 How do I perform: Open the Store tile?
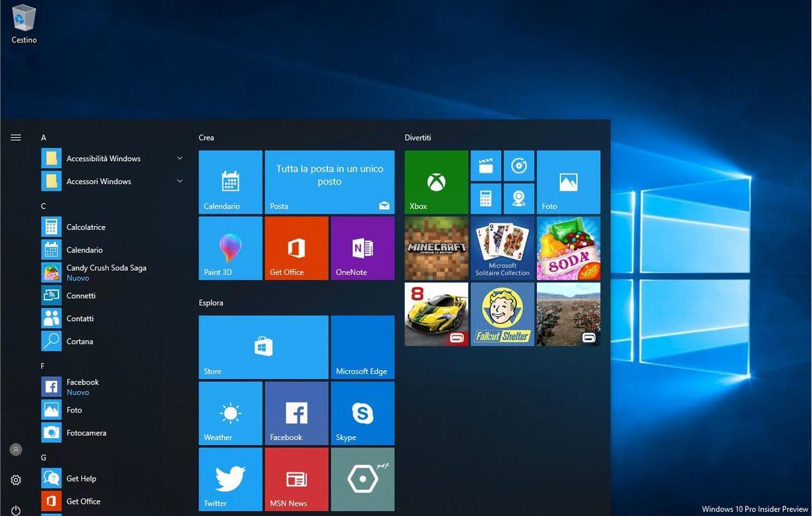pyautogui.click(x=263, y=347)
